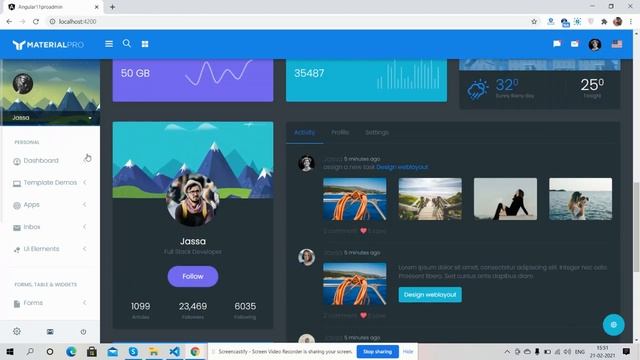Click logout power icon at sidebar bottom

[x=83, y=332]
